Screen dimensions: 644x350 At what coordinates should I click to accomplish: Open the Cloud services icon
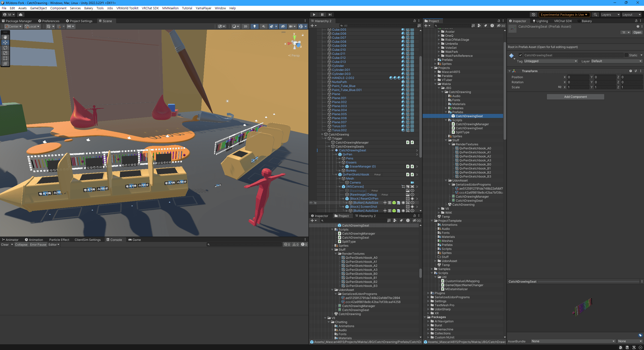21,15
